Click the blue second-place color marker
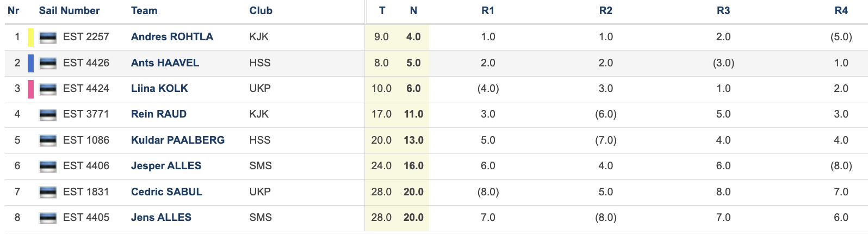Screen dimensions: 868x234 tap(31, 63)
